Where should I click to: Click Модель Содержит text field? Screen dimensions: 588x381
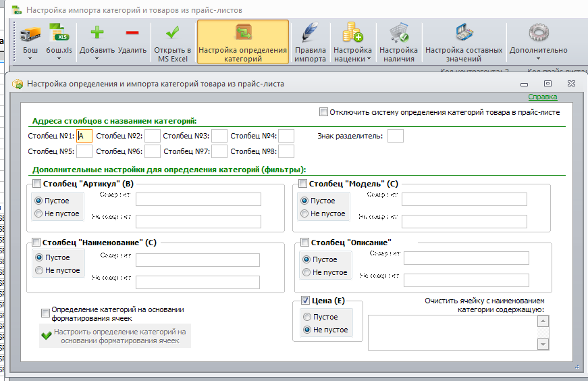[464, 199]
